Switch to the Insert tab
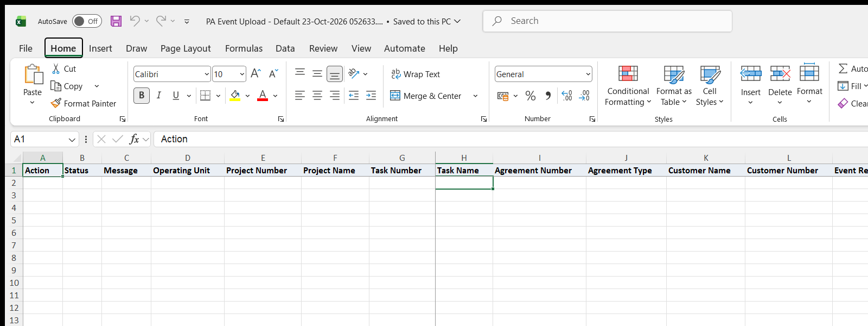The image size is (868, 326). coord(100,48)
